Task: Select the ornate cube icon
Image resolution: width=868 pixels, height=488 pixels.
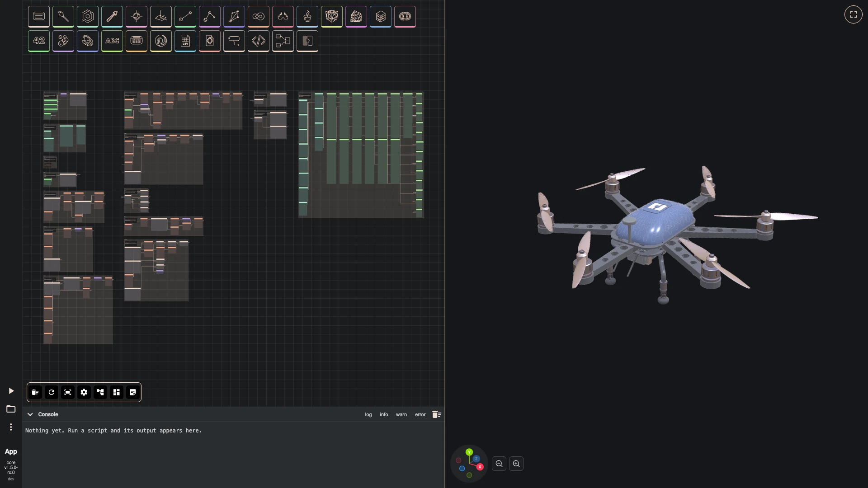Action: 332,17
